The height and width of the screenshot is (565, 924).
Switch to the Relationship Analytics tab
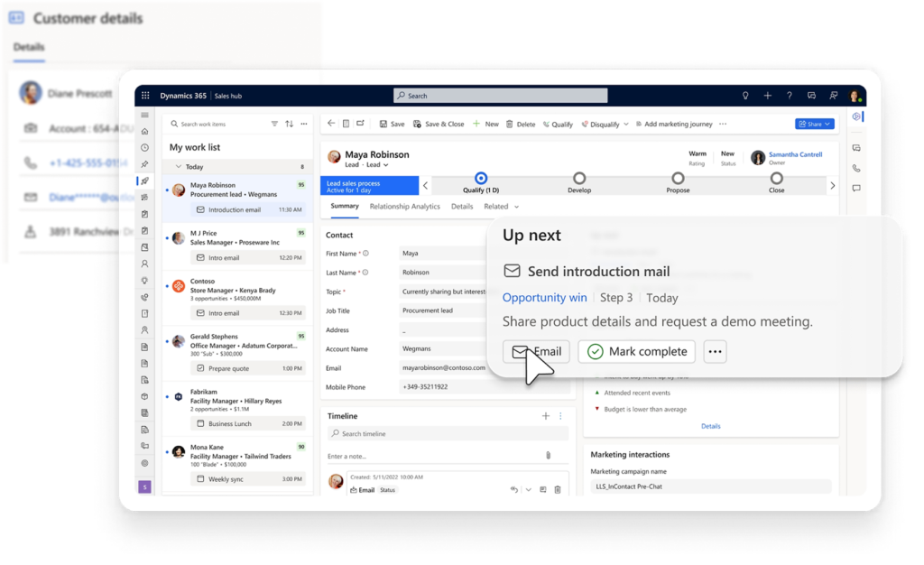[404, 207]
